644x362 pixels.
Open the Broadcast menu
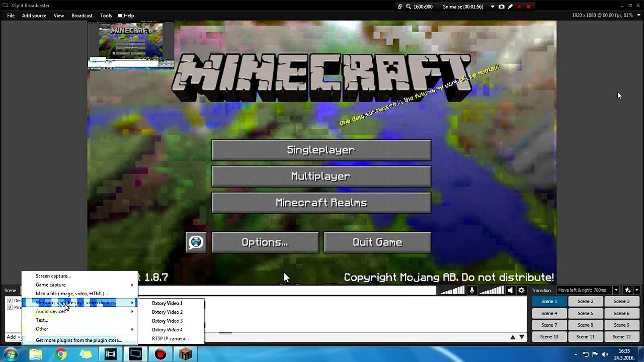click(x=82, y=16)
